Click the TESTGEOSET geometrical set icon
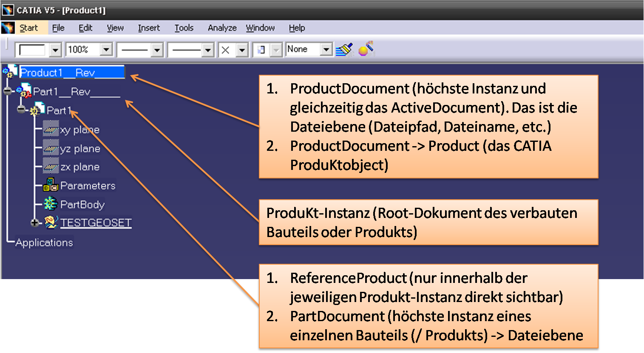 pos(51,222)
